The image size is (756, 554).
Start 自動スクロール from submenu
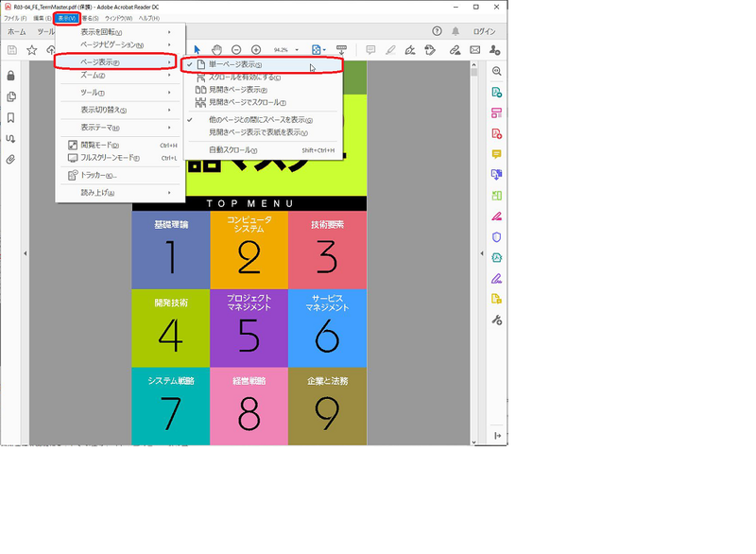tap(262, 150)
